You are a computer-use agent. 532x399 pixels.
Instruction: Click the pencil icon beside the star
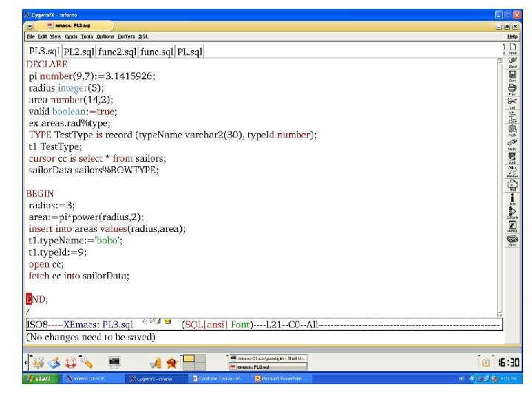pos(156,363)
